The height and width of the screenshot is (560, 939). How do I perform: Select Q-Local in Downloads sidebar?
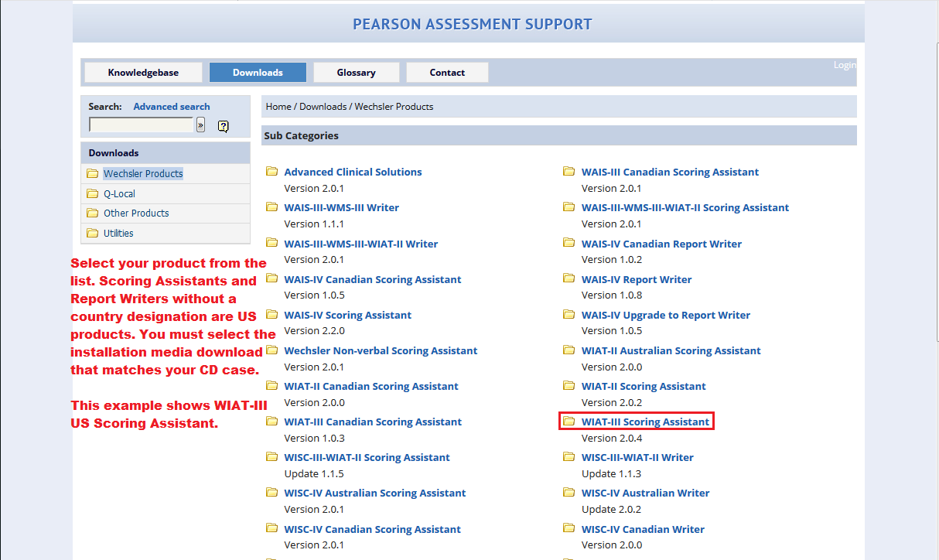click(x=119, y=194)
